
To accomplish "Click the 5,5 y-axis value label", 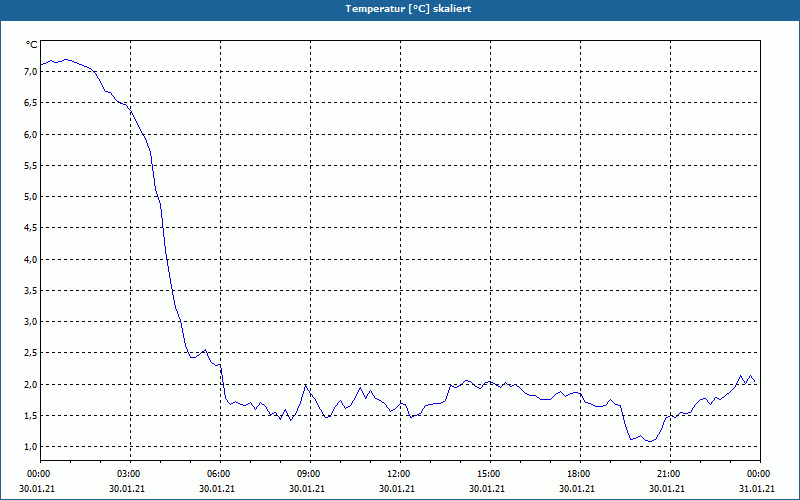I will click(31, 166).
